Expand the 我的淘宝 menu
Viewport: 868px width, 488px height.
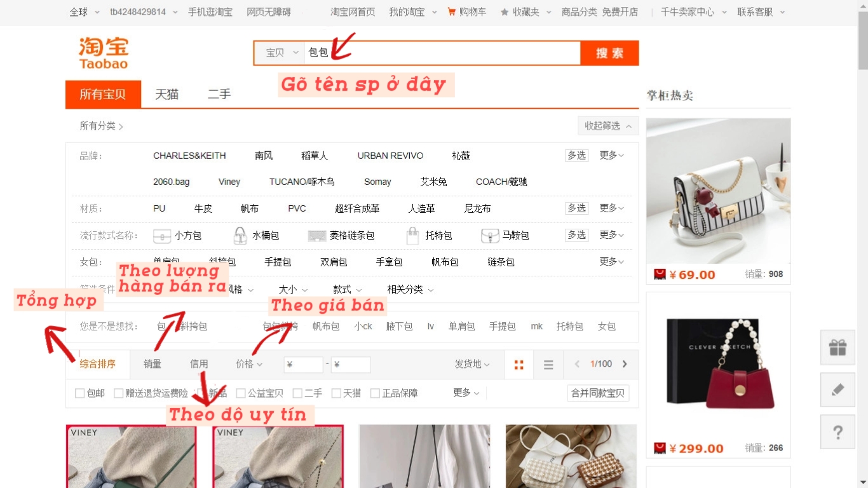(413, 11)
